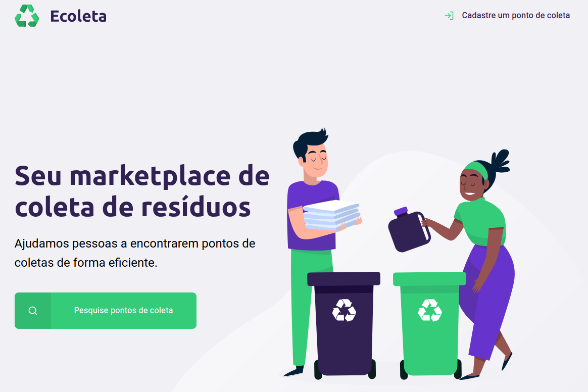This screenshot has width=588, height=392.
Task: Click the magnifying glass search icon
Action: coord(33,311)
